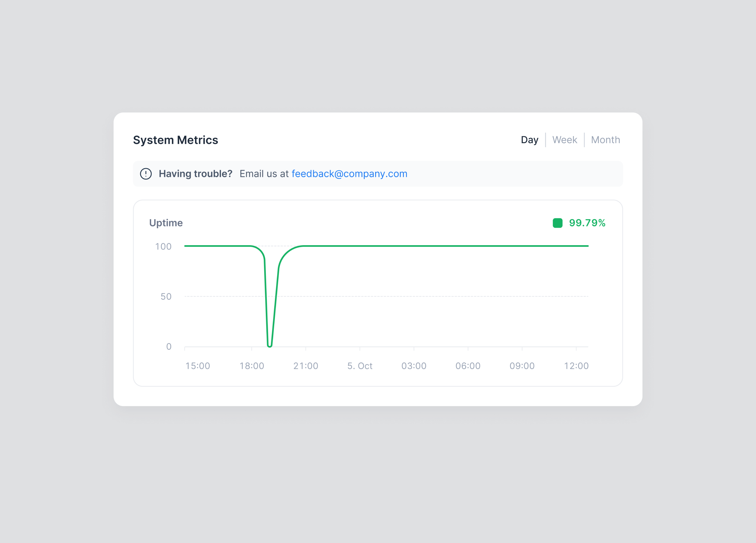756x543 pixels.
Task: Click the 0 axis label
Action: pos(169,346)
